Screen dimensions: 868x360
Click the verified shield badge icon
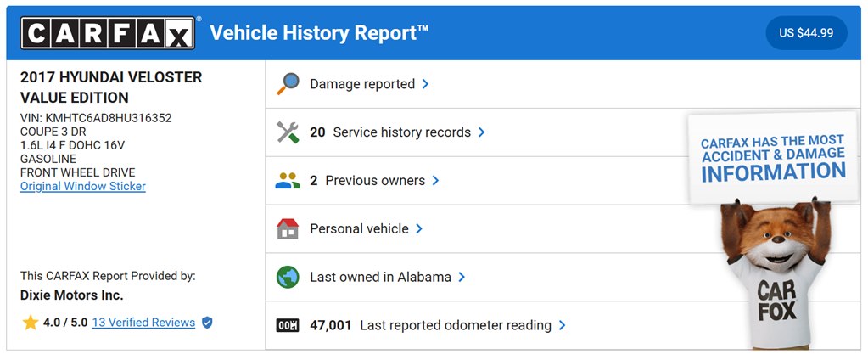207,323
